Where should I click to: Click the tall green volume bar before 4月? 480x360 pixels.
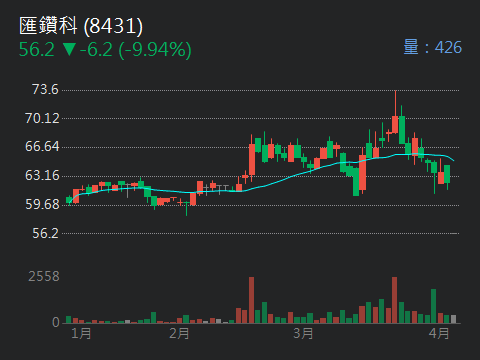pyautogui.click(x=433, y=306)
